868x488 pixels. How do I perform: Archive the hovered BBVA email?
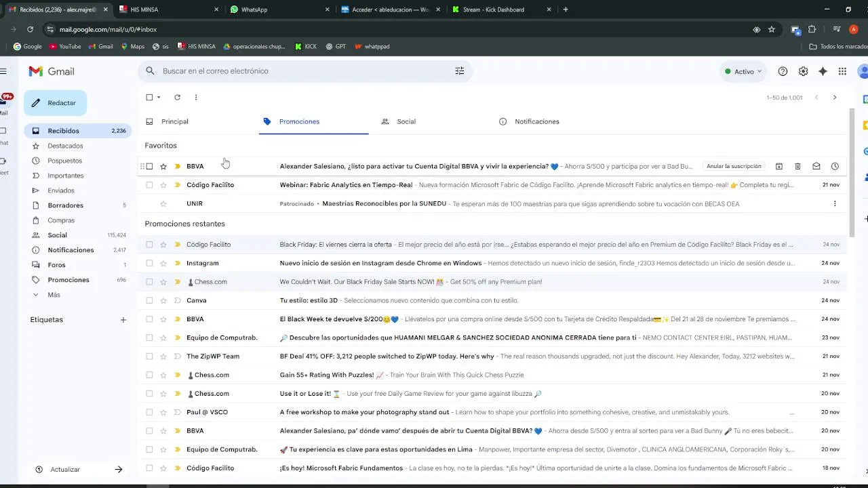(778, 166)
